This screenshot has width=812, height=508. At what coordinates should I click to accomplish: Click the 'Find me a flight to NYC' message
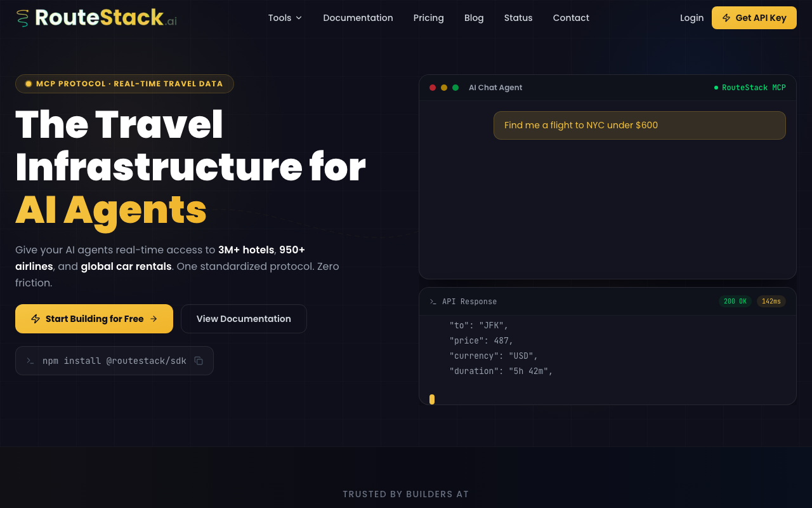coord(639,125)
